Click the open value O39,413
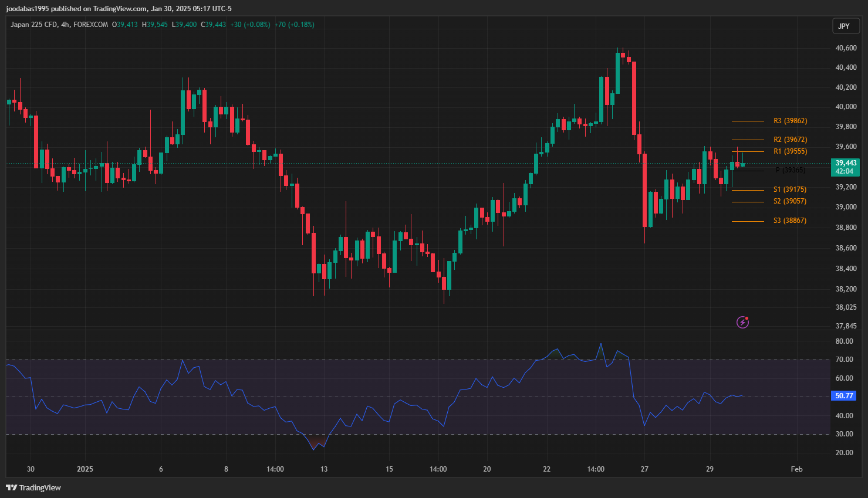Viewport: 868px width, 498px height. [x=125, y=25]
